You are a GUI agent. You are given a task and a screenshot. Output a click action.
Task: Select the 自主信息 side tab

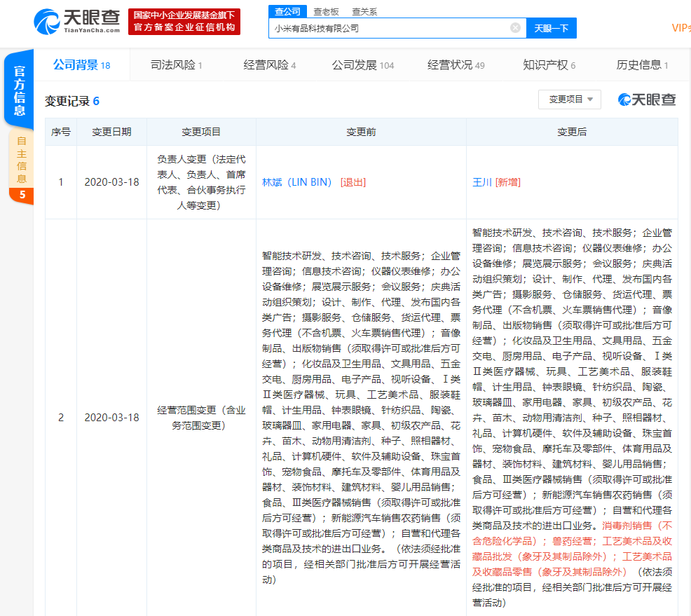coord(21,167)
